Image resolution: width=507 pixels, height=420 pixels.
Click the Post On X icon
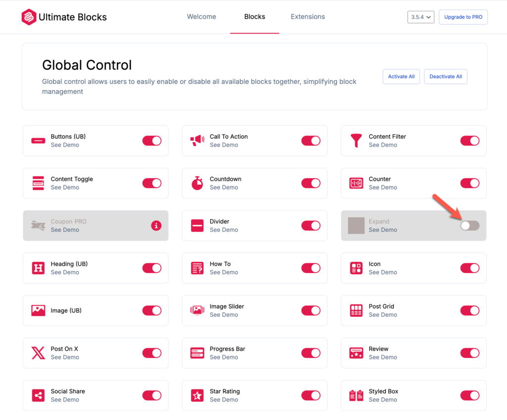coord(38,353)
